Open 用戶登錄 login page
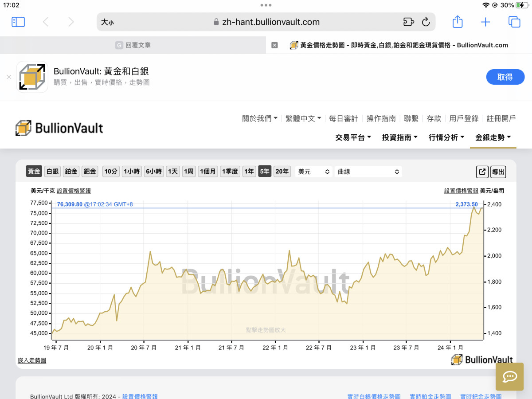 point(464,118)
